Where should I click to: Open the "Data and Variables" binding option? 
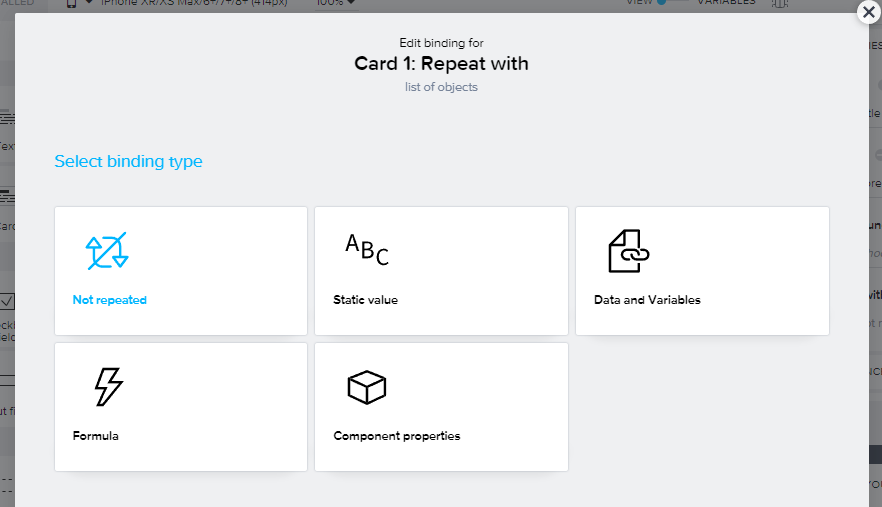pyautogui.click(x=647, y=300)
